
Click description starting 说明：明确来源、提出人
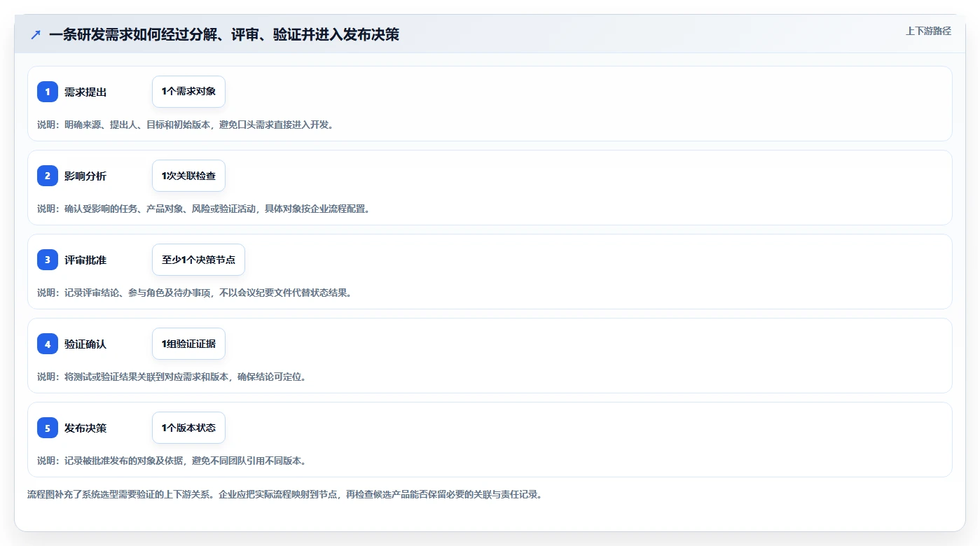[187, 125]
